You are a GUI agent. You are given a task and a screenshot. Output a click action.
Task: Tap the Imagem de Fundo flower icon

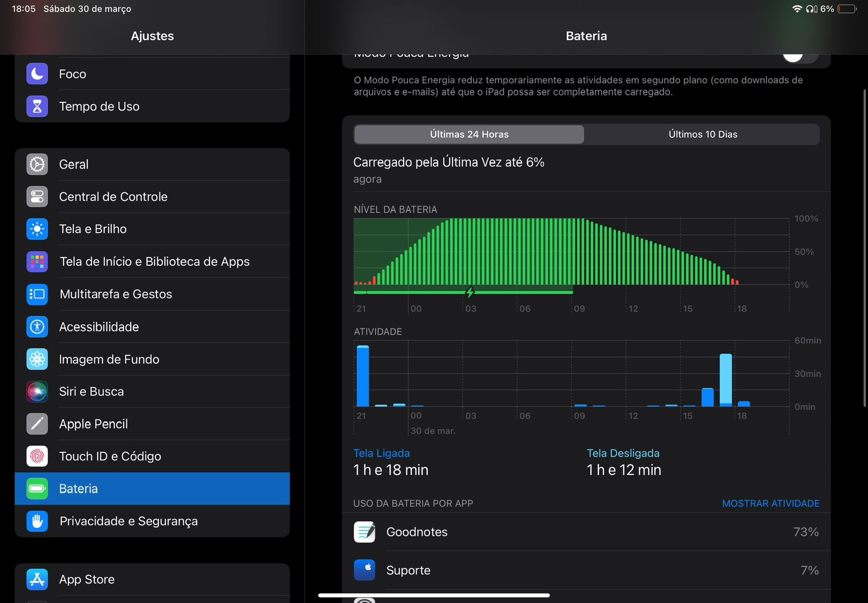[37, 359]
